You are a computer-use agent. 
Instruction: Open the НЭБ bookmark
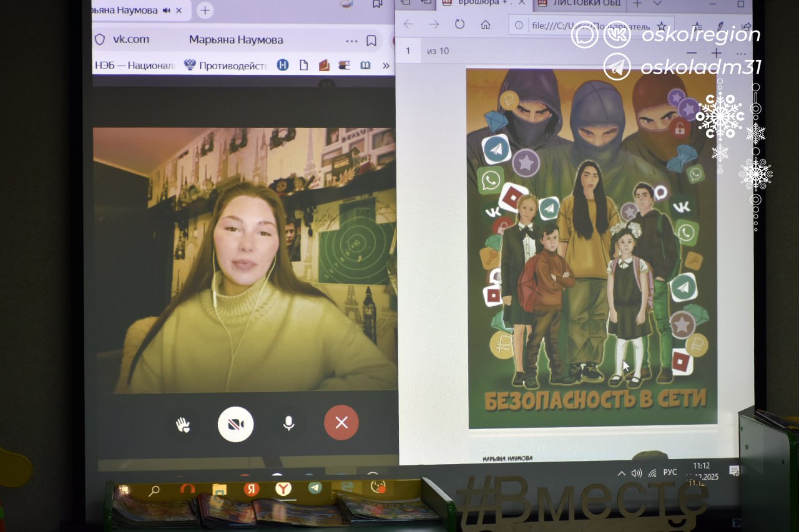click(134, 65)
